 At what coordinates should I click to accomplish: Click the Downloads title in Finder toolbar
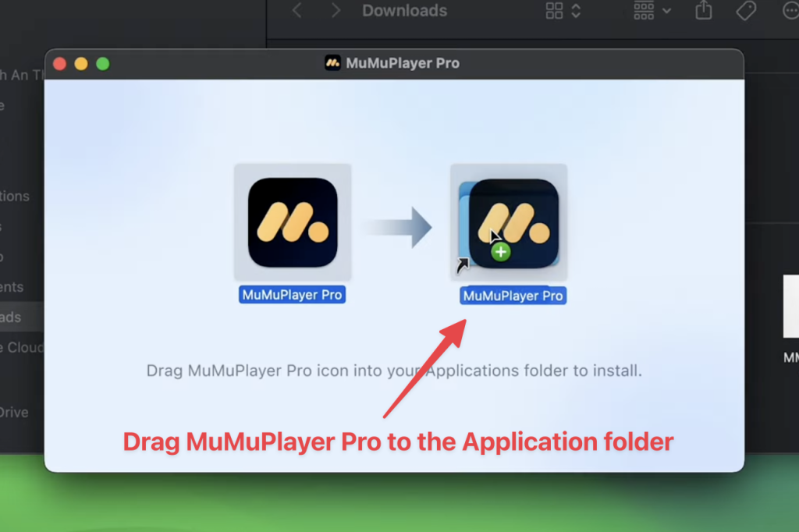point(404,11)
